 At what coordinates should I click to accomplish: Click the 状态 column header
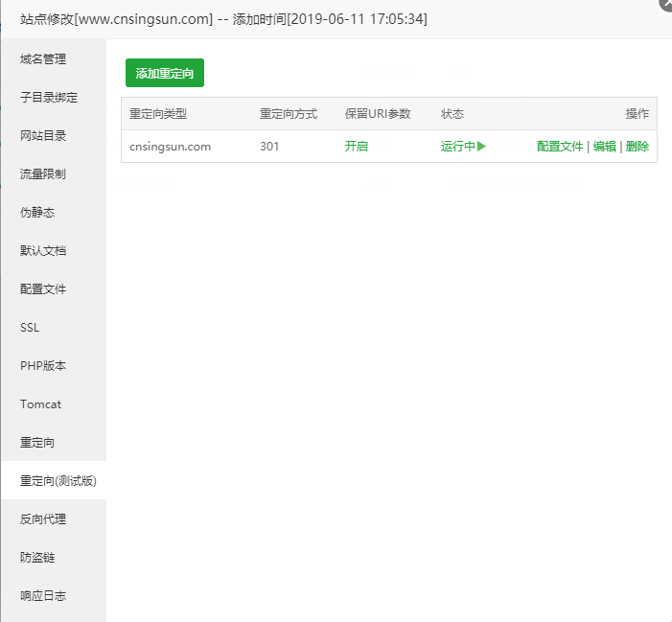[452, 114]
